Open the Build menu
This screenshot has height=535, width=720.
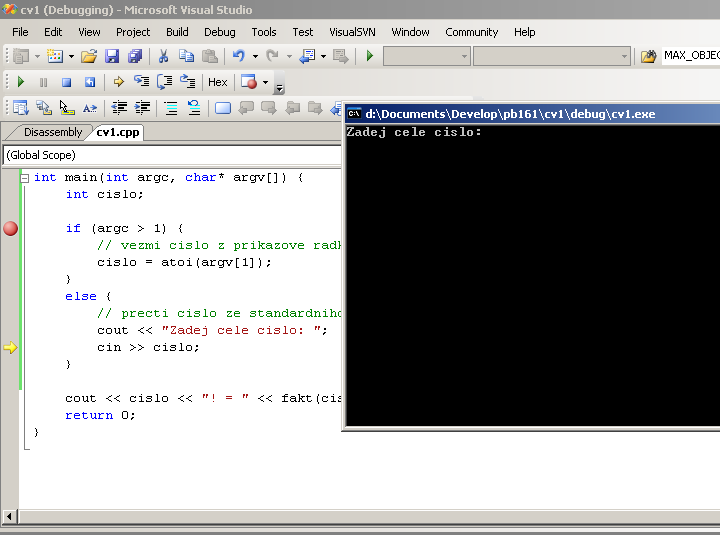177,32
